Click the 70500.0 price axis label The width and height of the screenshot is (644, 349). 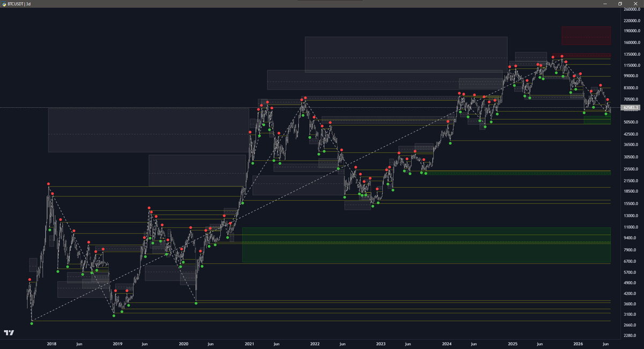click(x=631, y=99)
